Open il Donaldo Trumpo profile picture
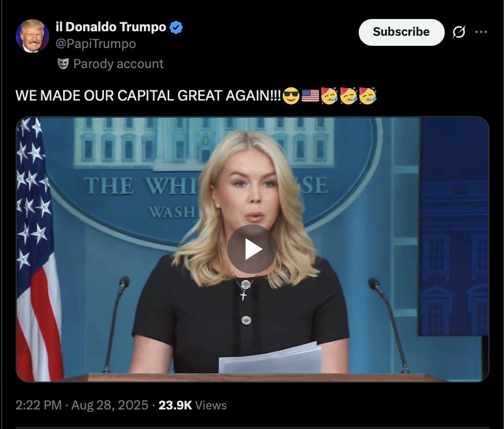 click(32, 36)
